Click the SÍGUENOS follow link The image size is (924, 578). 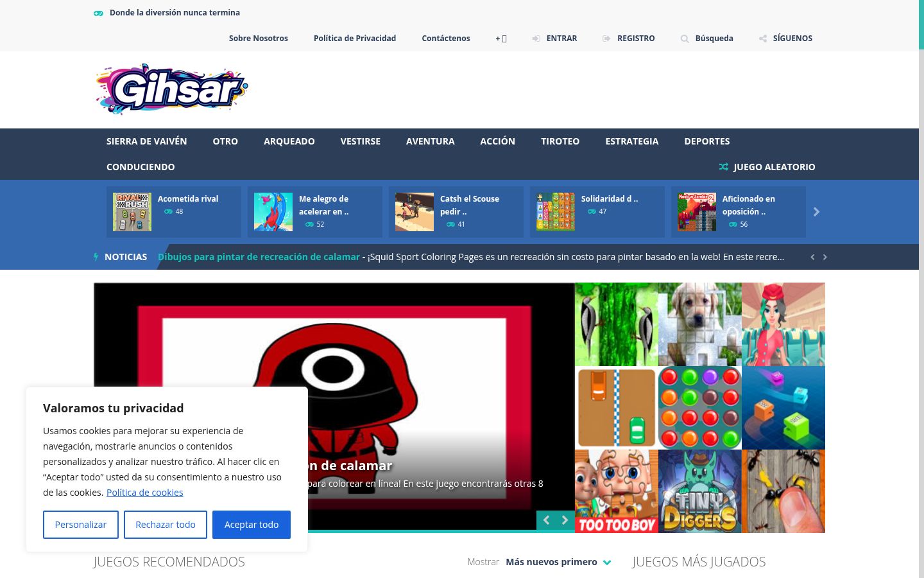click(x=792, y=39)
